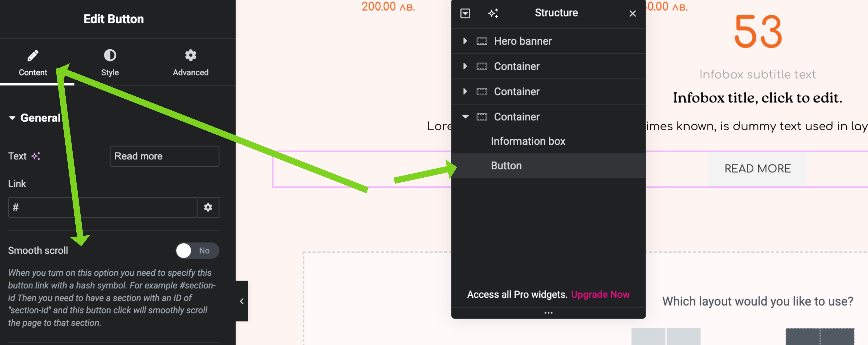Click the Link URL input field
The height and width of the screenshot is (345, 868).
point(102,207)
